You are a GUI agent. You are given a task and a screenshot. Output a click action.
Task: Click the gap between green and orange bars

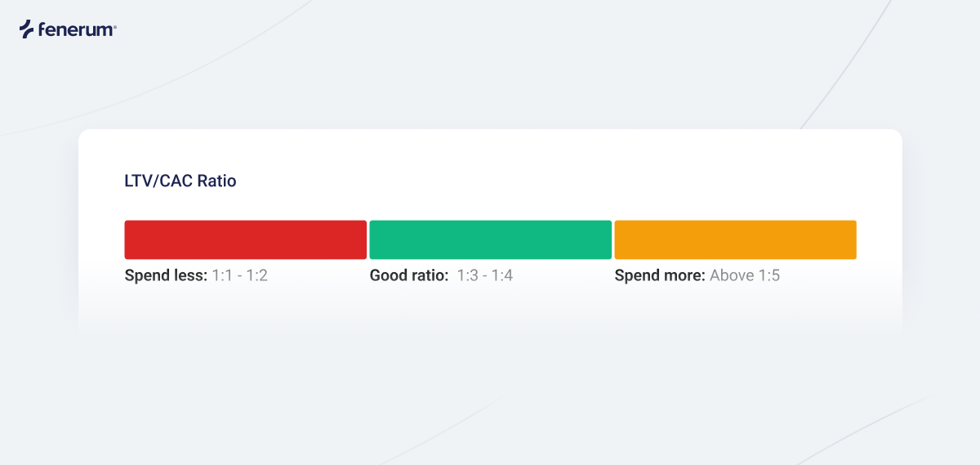point(612,239)
